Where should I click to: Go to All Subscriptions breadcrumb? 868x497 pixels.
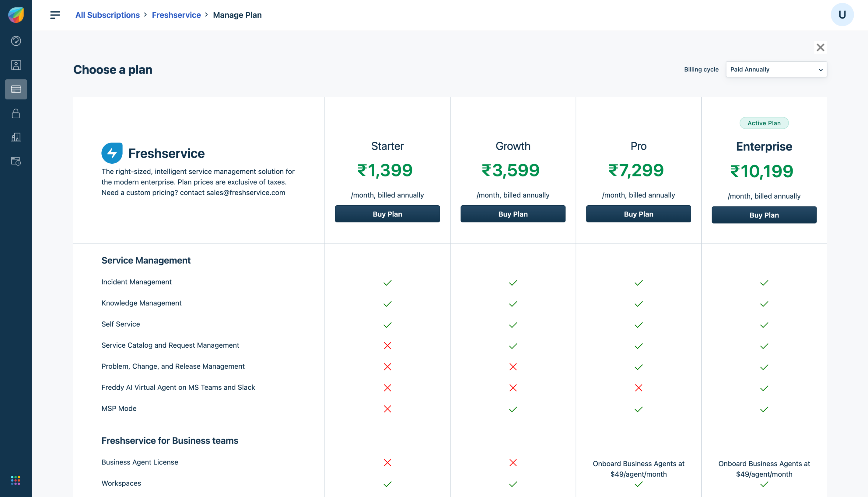[x=107, y=15]
